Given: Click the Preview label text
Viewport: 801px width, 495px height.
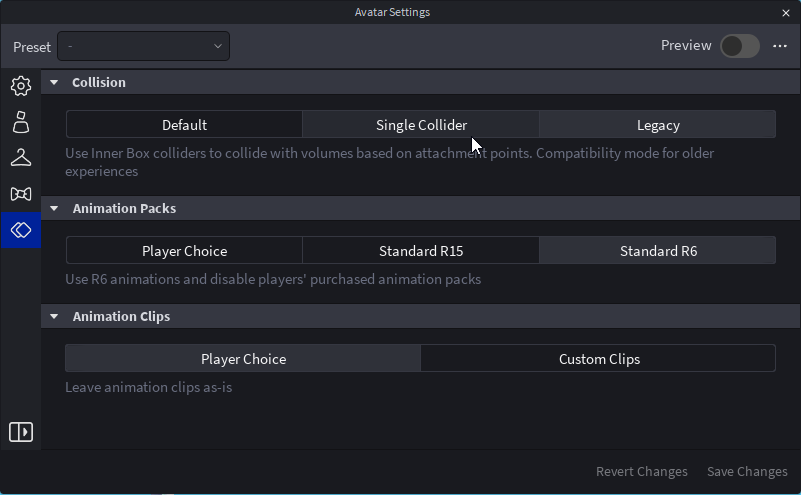Looking at the screenshot, I should point(686,45).
